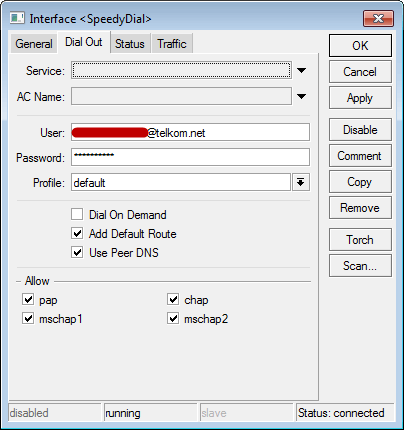Open the Torch tool
This screenshot has width=404, height=430.
[360, 240]
